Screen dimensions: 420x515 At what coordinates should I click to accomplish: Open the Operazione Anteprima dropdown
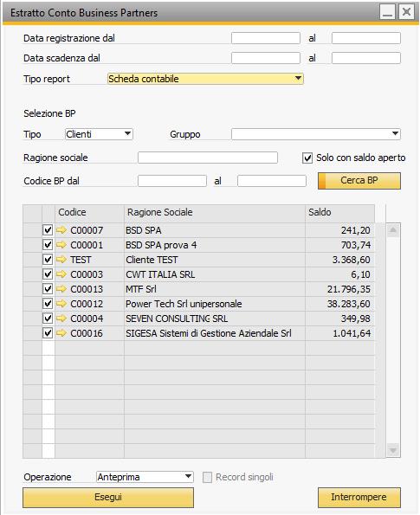[x=145, y=477]
